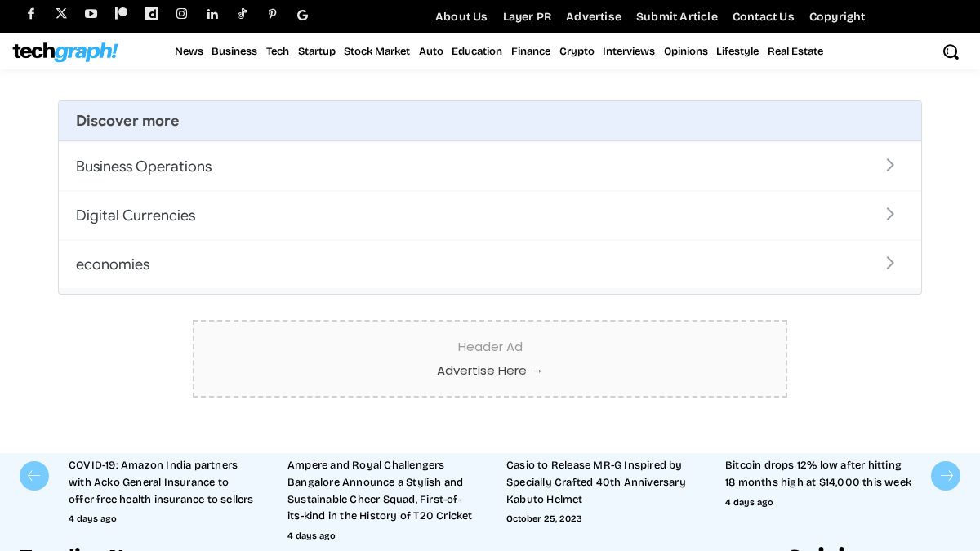Open the techgraph logo homepage
The image size is (980, 551).
pyautogui.click(x=65, y=51)
